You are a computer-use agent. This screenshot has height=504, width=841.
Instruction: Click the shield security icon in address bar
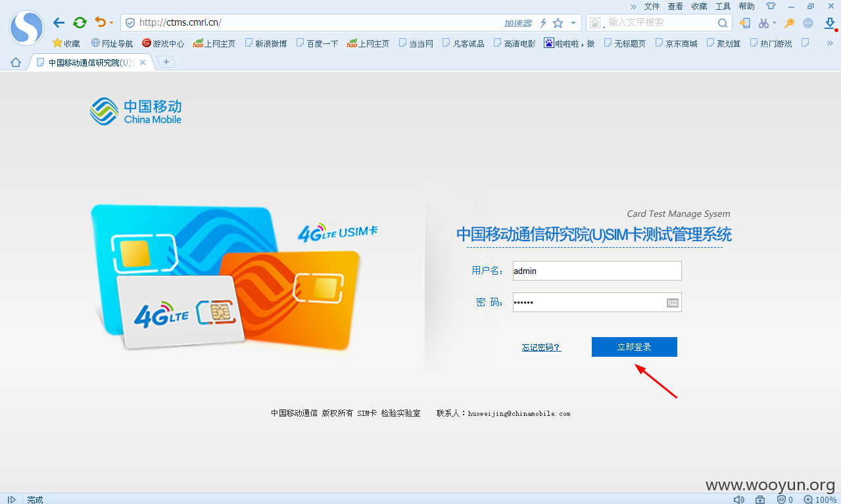coord(130,23)
